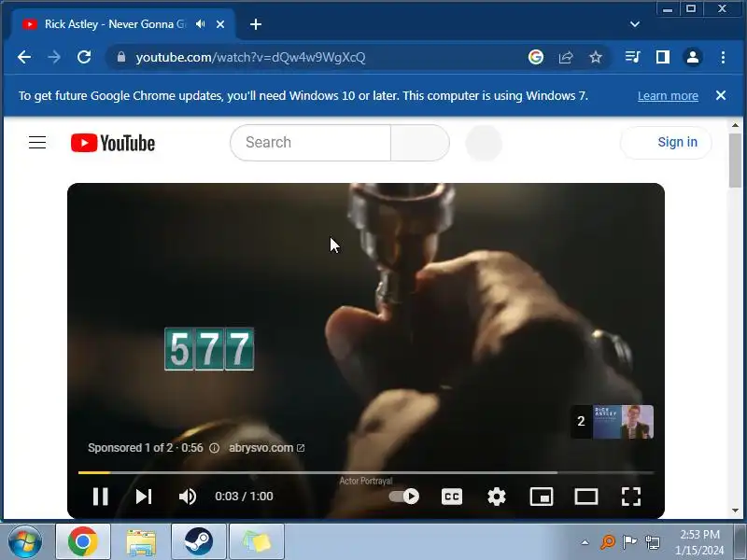Image resolution: width=747 pixels, height=560 pixels.
Task: Enable miniplayer mode
Action: click(x=542, y=497)
